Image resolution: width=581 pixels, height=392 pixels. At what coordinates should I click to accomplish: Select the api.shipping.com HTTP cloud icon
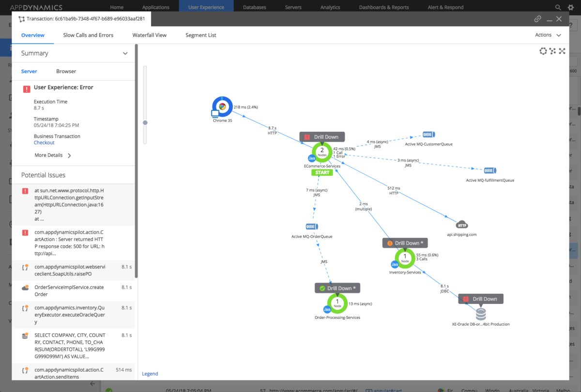click(x=462, y=225)
